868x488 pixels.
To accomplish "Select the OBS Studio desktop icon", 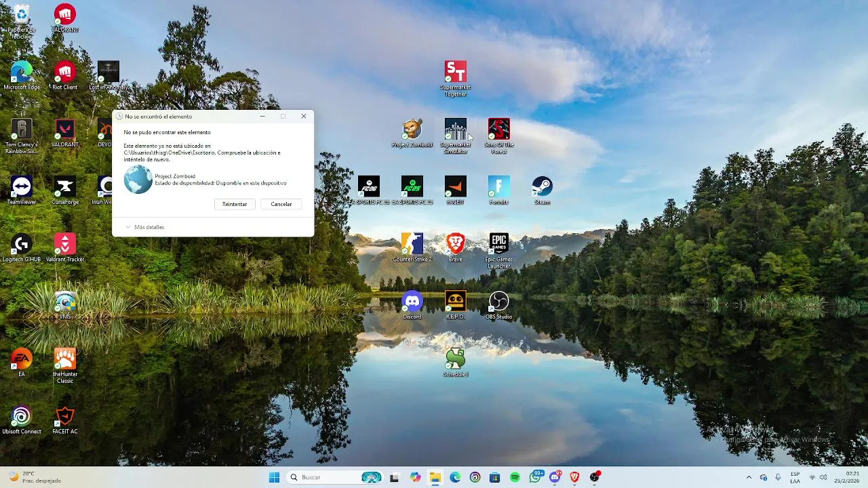I will (499, 306).
